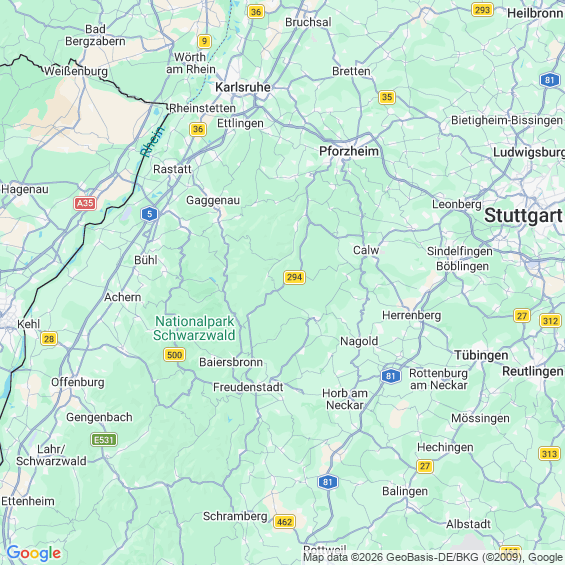Click the Tübingen city label
Image resolution: width=565 pixels, height=565 pixels.
[481, 355]
